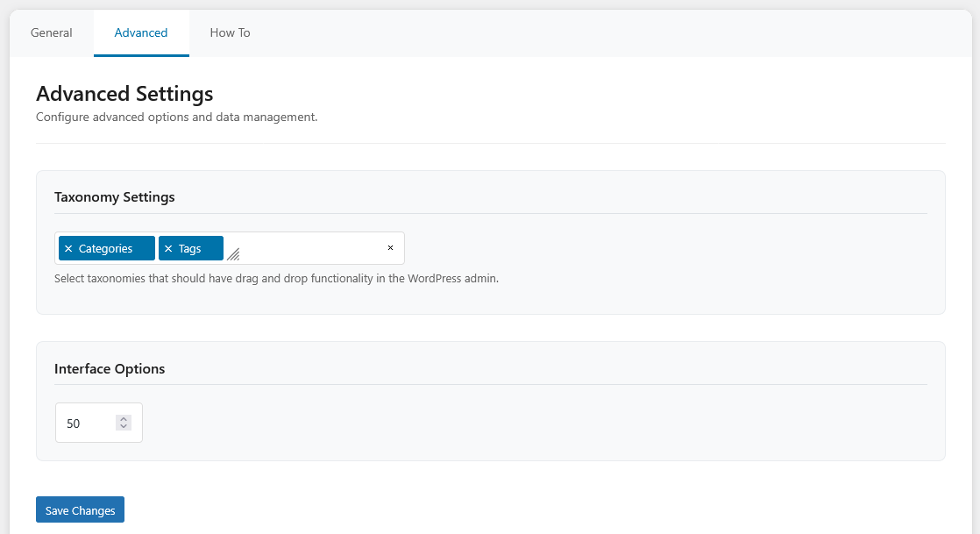Image resolution: width=980 pixels, height=534 pixels.
Task: Click the Taxonomy Settings section title
Action: 115,197
